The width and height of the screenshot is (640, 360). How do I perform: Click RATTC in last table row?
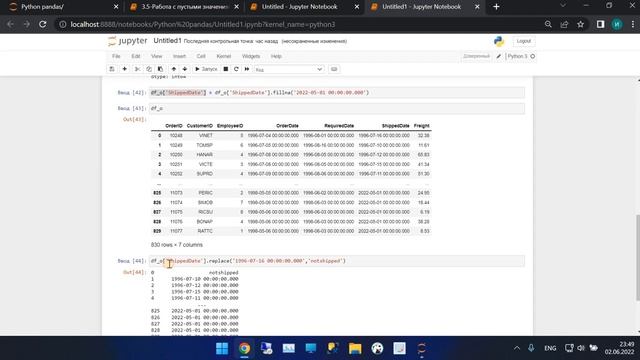(205, 231)
